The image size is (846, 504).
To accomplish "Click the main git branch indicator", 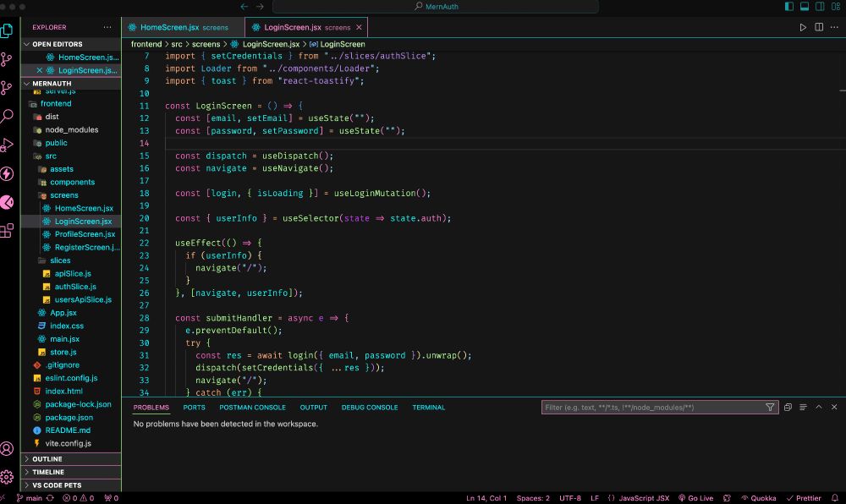I will [29, 498].
